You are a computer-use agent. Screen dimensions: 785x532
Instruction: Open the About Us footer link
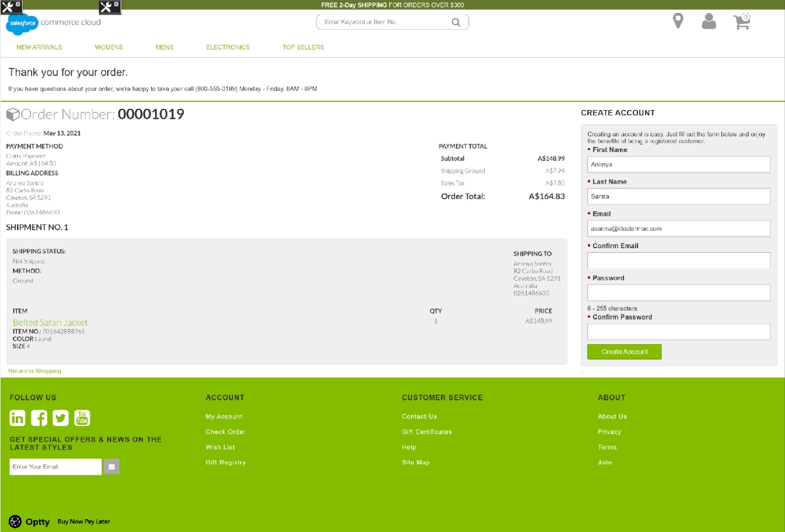coord(612,417)
